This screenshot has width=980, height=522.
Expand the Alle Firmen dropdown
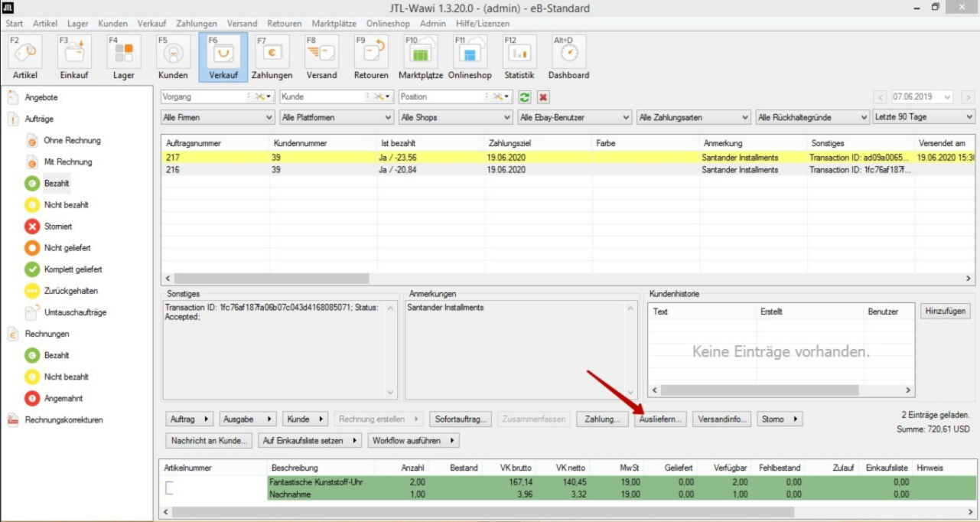tap(217, 118)
